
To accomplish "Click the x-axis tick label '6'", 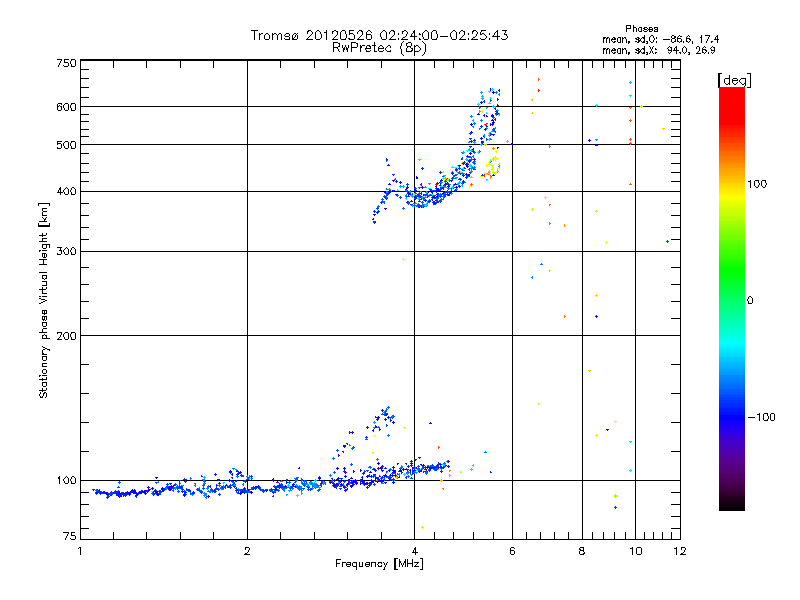I will [512, 551].
